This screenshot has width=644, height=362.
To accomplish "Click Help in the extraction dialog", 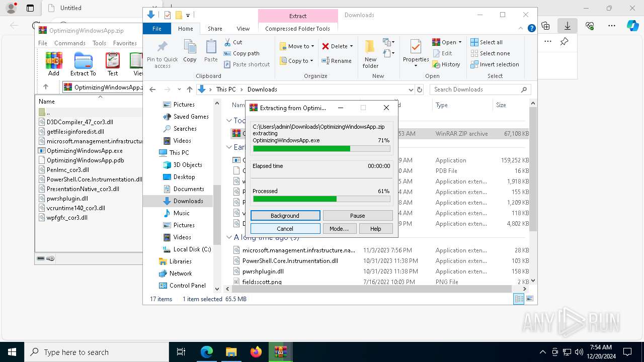I will (376, 228).
